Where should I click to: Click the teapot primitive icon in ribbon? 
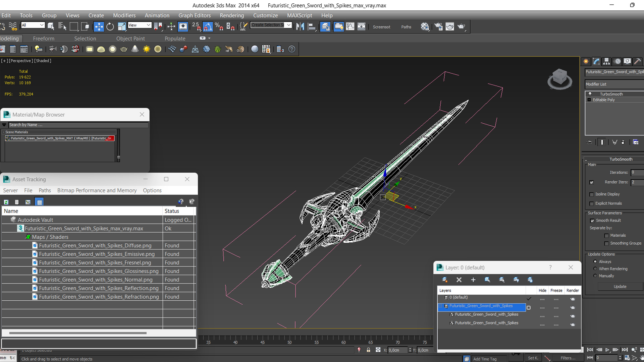pos(124,49)
